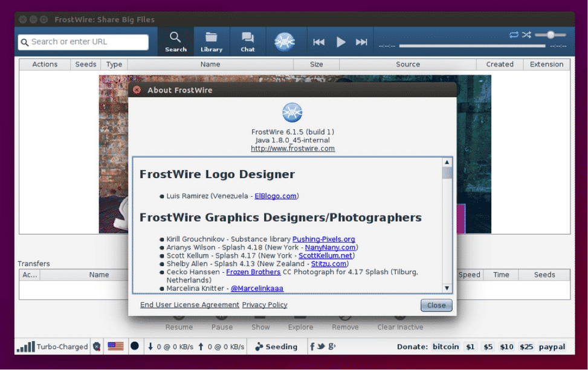Close the About FrostWire dialog via red X

137,90
